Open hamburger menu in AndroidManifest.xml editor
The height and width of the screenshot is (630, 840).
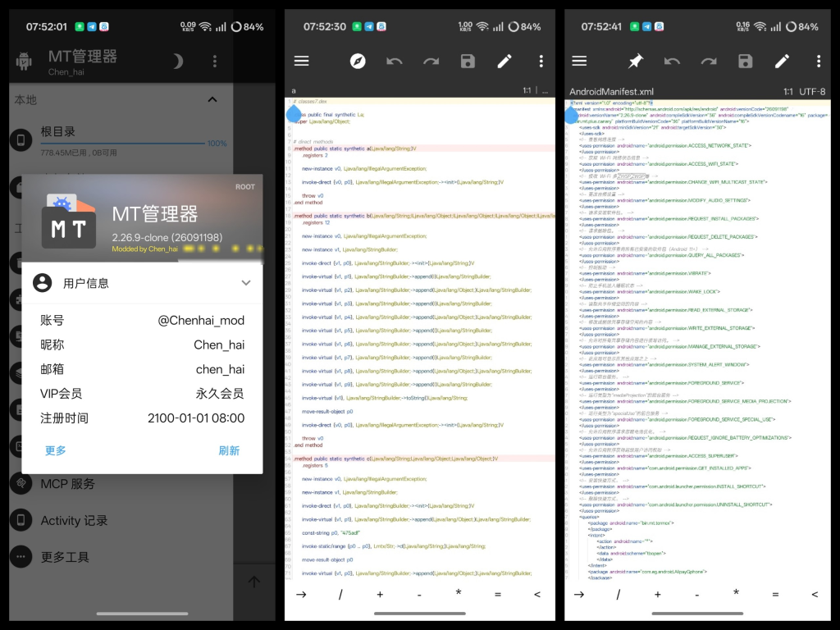pyautogui.click(x=579, y=61)
